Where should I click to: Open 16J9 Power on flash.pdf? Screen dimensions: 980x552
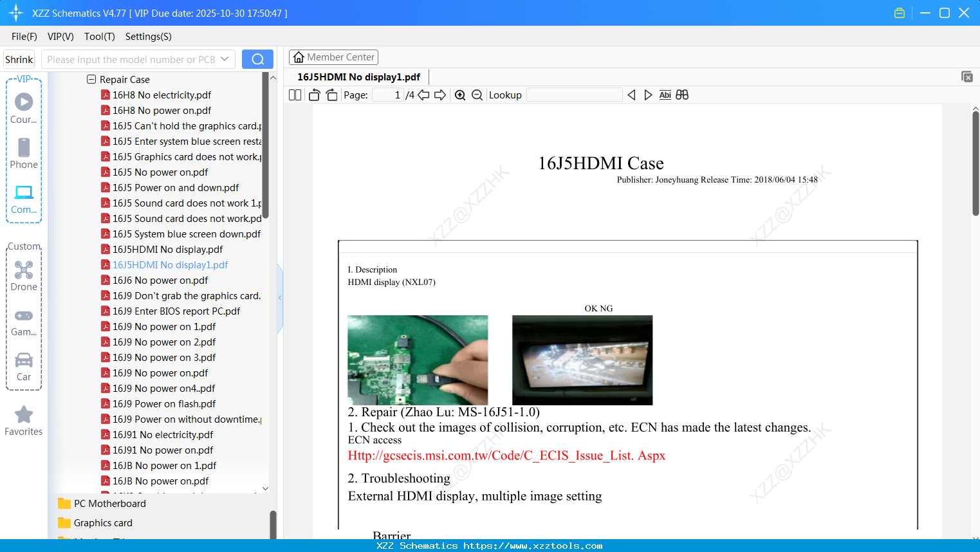(x=164, y=404)
